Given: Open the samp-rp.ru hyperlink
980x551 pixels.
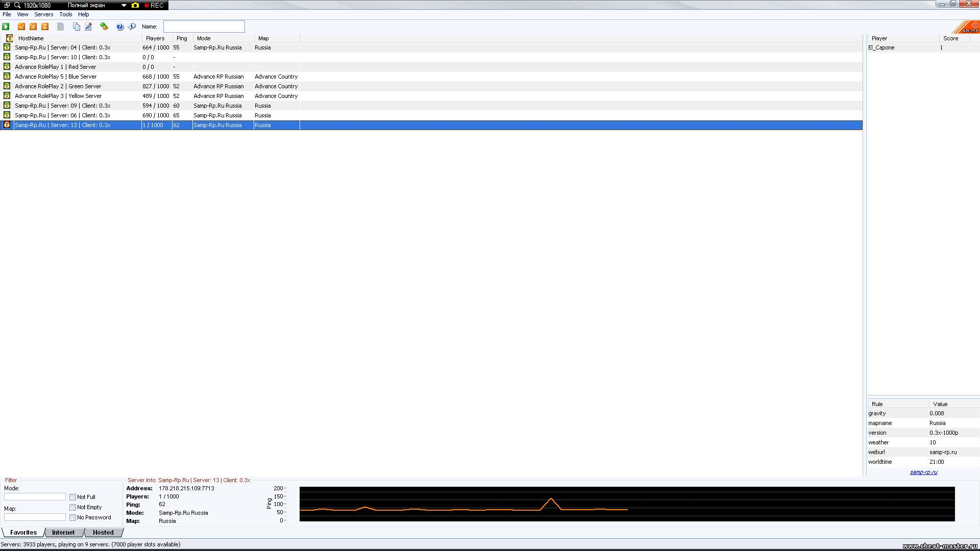Looking at the screenshot, I should click(923, 472).
